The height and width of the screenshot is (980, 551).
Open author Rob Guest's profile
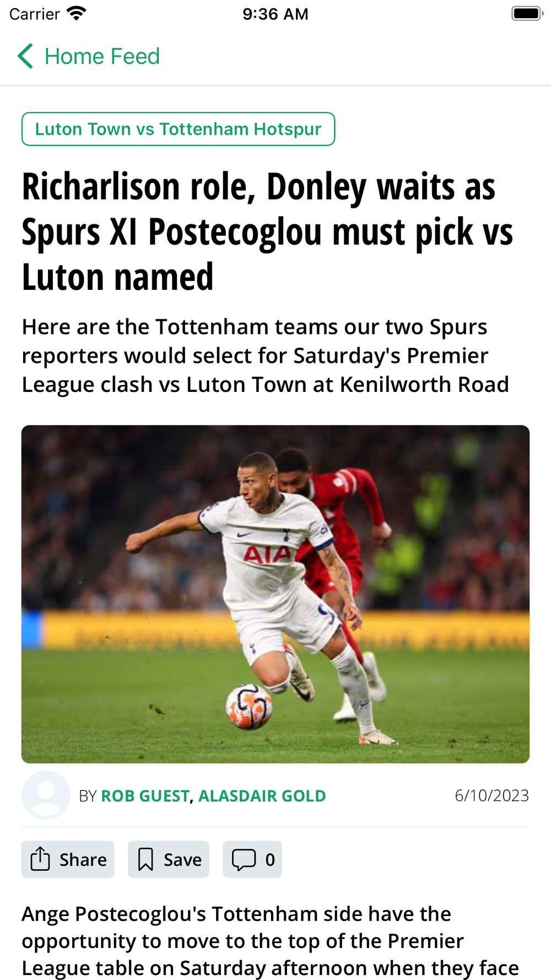[x=145, y=795]
